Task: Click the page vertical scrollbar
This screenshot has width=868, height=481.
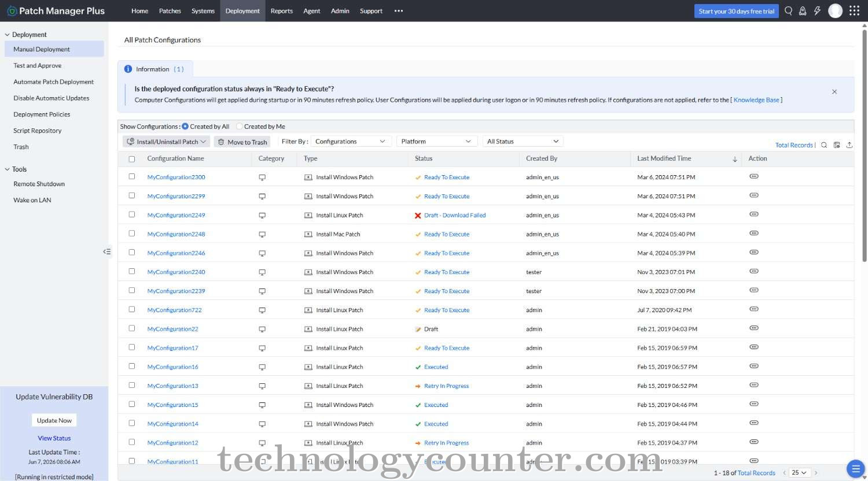Action: (x=865, y=145)
